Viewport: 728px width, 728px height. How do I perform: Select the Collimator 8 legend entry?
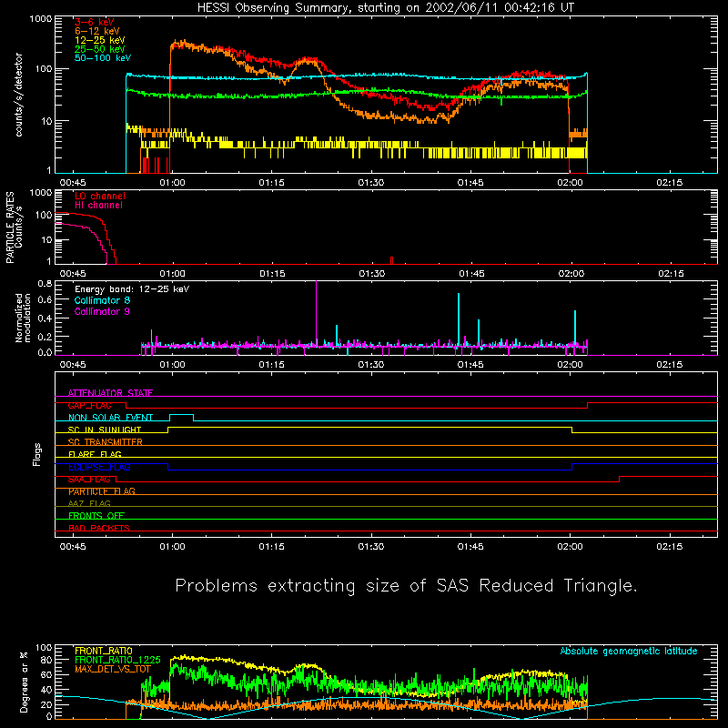(x=102, y=300)
